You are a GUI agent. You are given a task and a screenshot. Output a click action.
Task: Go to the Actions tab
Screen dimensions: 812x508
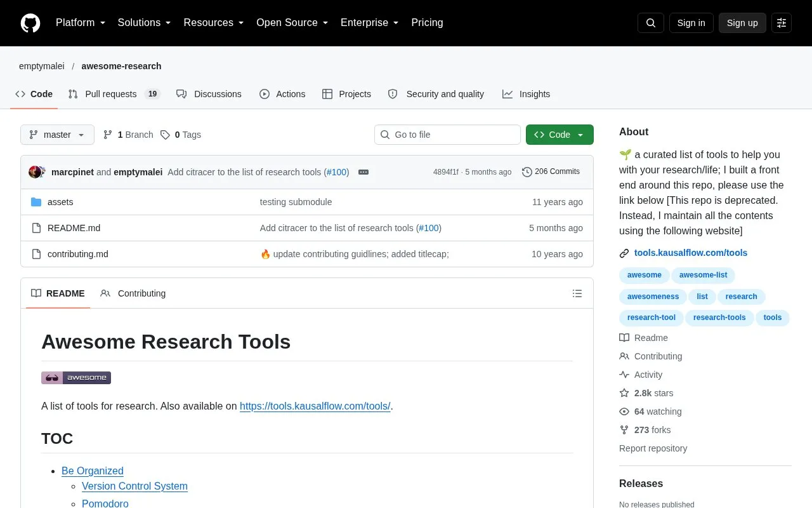(x=282, y=94)
